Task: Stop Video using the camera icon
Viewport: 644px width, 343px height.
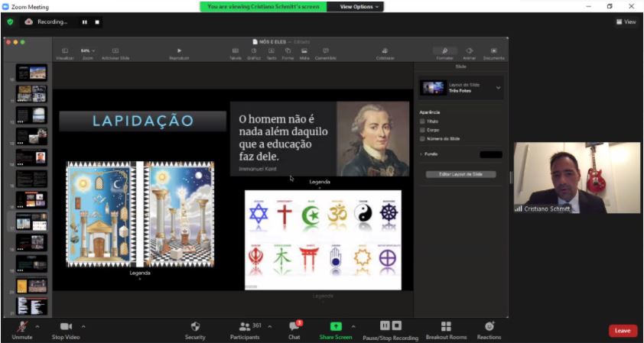Action: coord(66,326)
